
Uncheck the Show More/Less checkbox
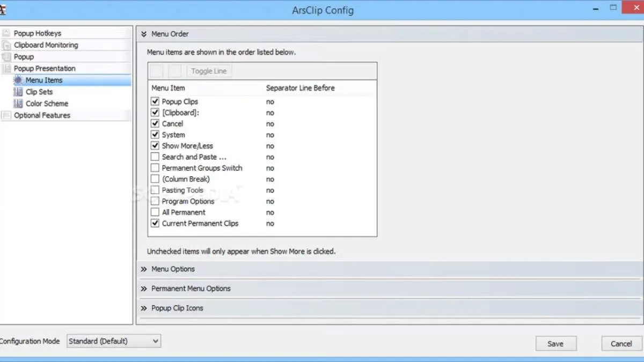[x=155, y=146]
